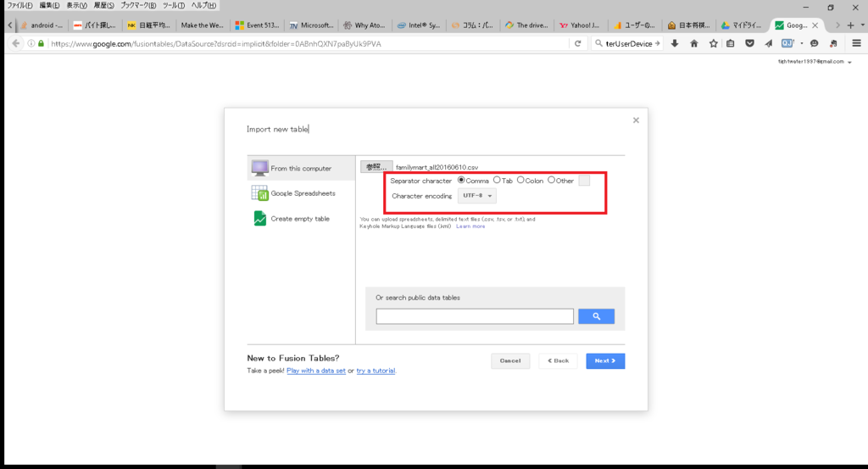The height and width of the screenshot is (469, 868).
Task: Open the ファイル menu
Action: 19,6
